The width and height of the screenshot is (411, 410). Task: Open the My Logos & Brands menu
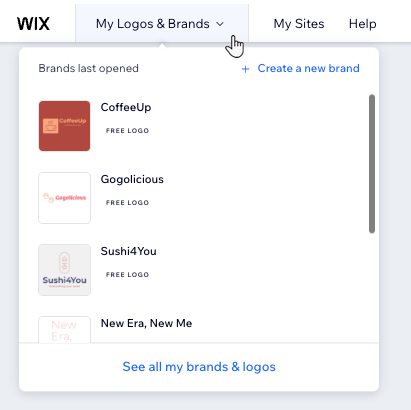coord(162,24)
